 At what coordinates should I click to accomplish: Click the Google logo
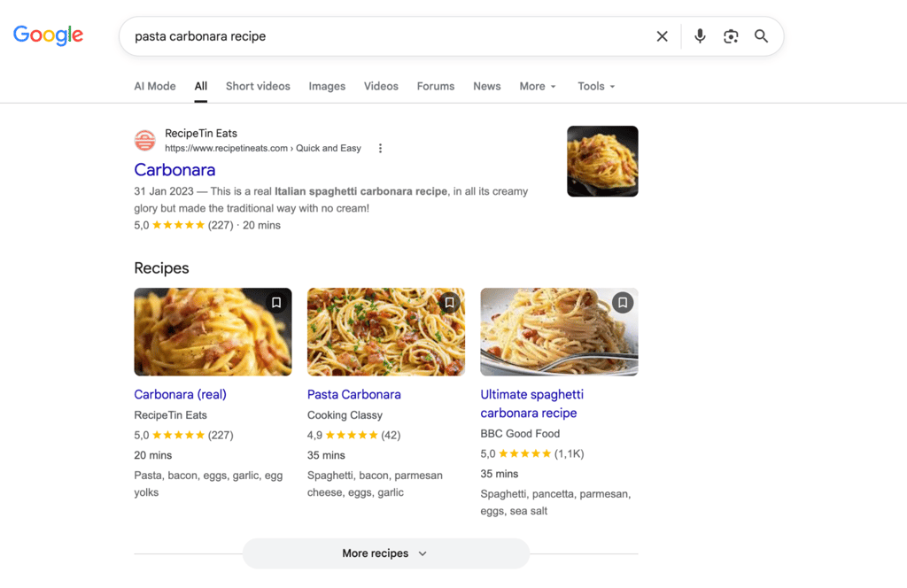(x=49, y=35)
